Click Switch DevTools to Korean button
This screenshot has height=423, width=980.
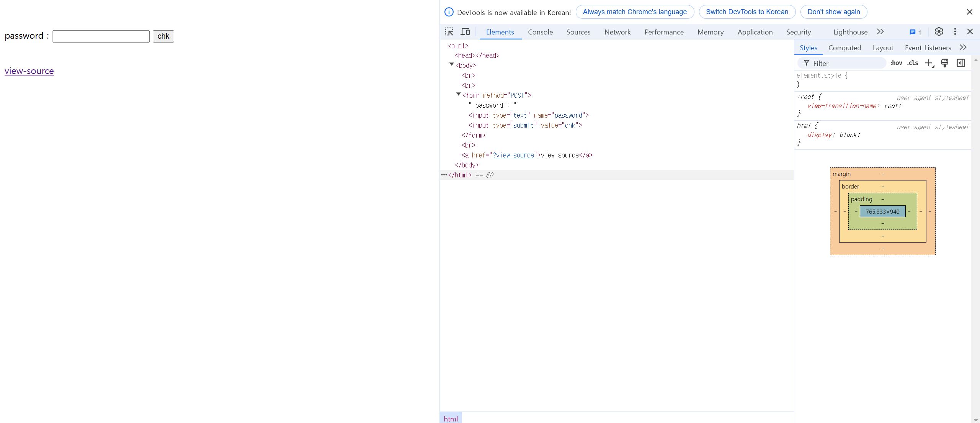click(747, 12)
